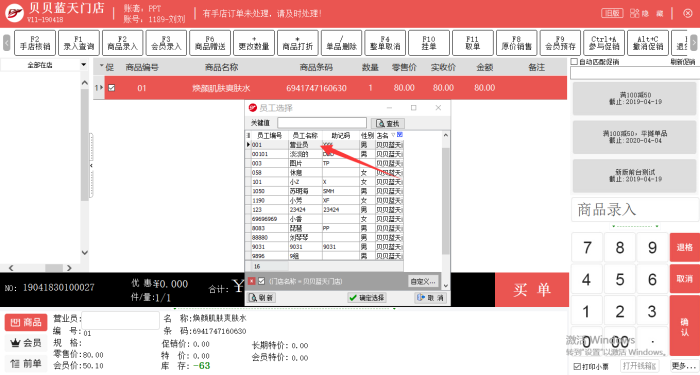Open the 全部在店 dropdown

pyautogui.click(x=83, y=65)
